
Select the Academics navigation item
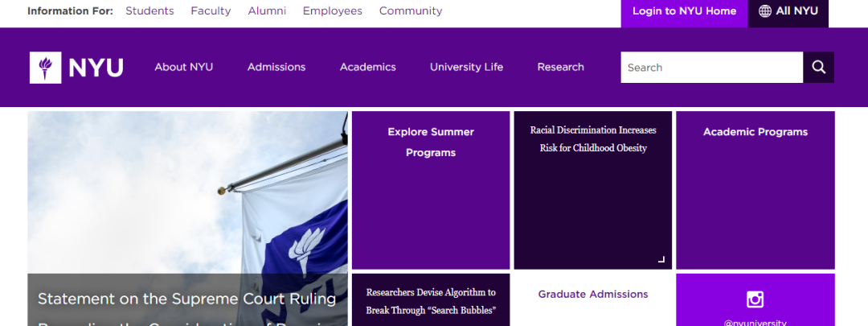pyautogui.click(x=367, y=68)
